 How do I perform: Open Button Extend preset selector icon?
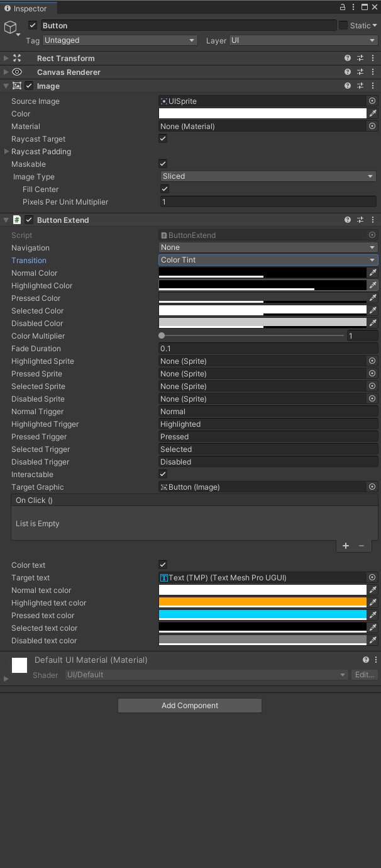tap(360, 220)
